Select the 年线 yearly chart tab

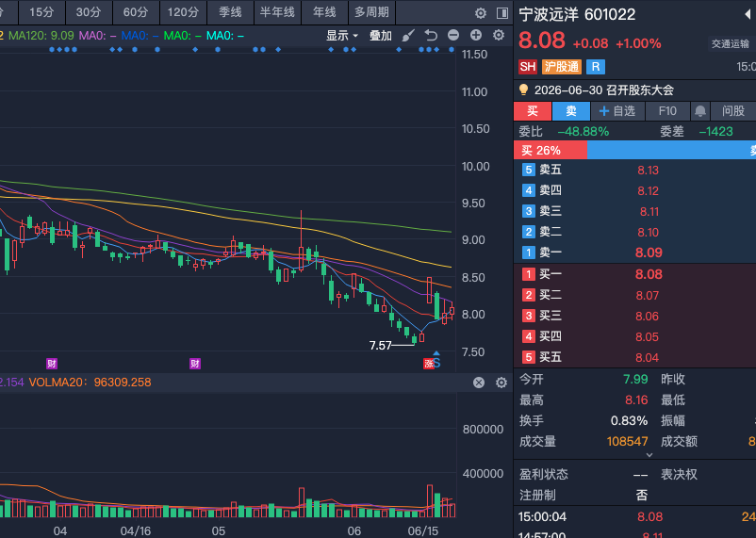(324, 12)
